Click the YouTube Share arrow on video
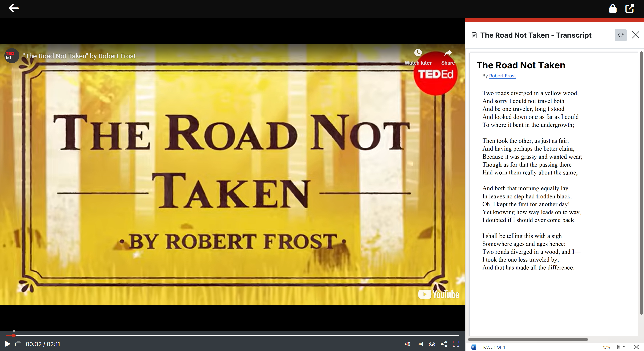The width and height of the screenshot is (644, 351). [448, 57]
